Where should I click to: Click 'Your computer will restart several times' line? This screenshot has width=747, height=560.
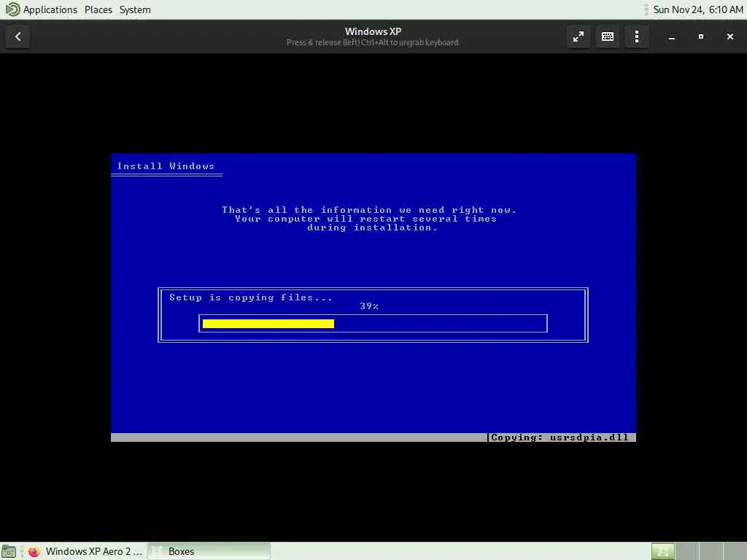pyautogui.click(x=365, y=219)
